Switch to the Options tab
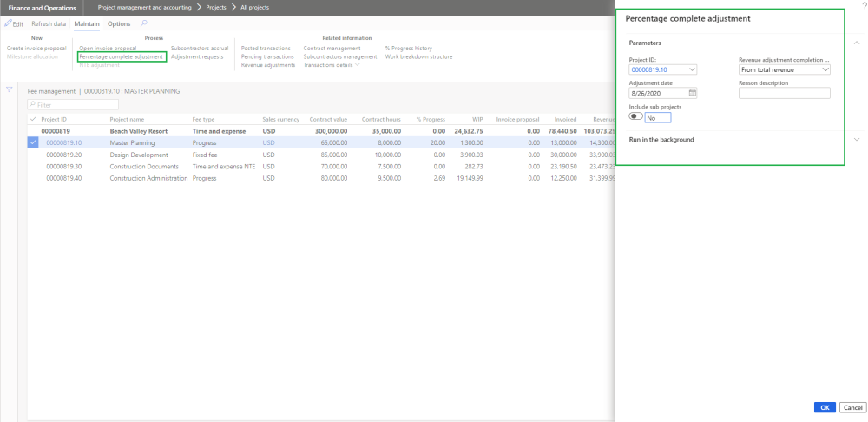 [119, 23]
